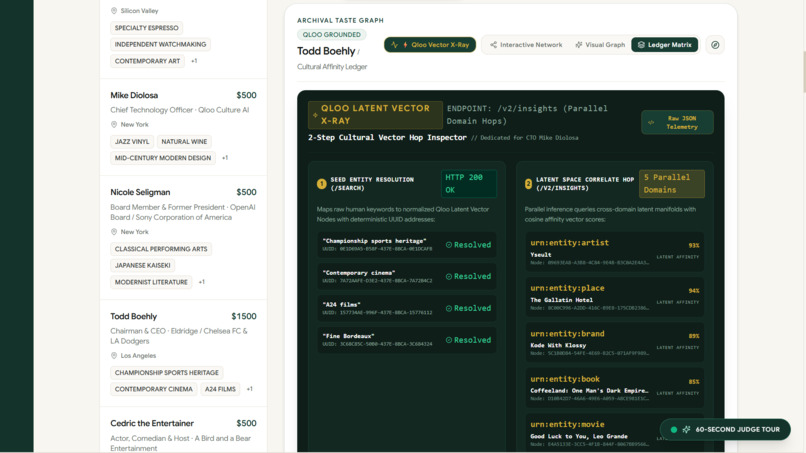
Task: Click the Contemporary Art tag
Action: coord(148,61)
